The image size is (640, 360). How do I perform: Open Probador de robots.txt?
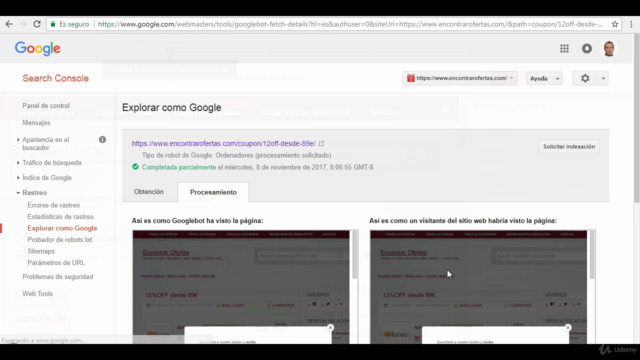[60, 240]
